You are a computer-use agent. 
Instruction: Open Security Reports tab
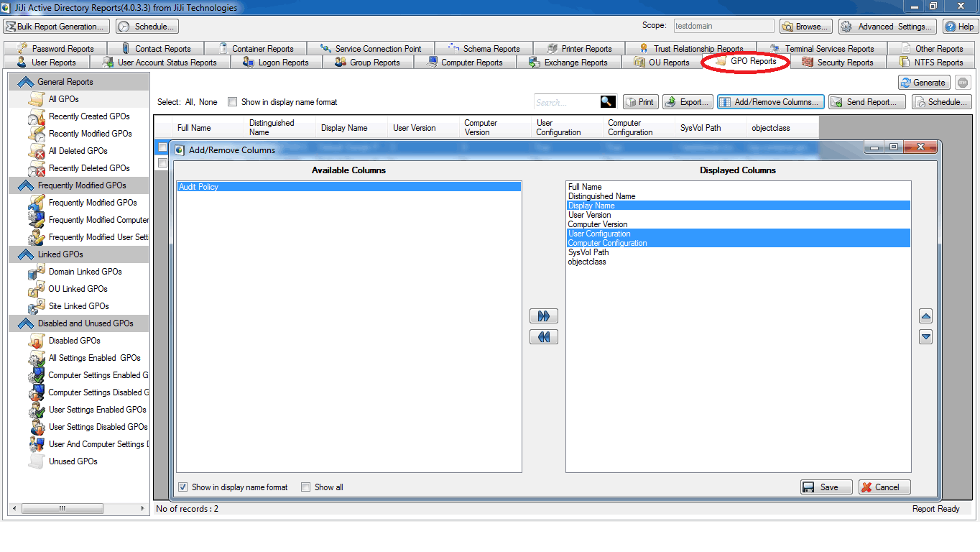pos(838,63)
